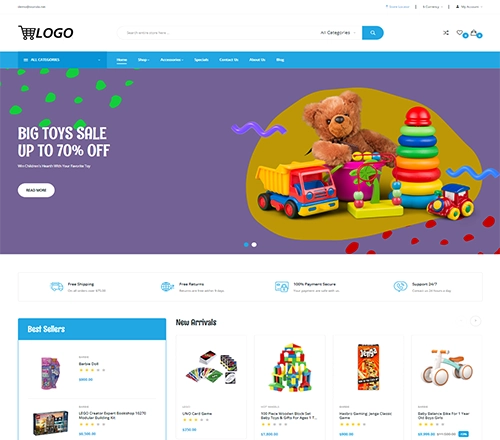Viewport: 500px width, 440px height.
Task: Click the shopping cart logo
Action: pyautogui.click(x=46, y=33)
